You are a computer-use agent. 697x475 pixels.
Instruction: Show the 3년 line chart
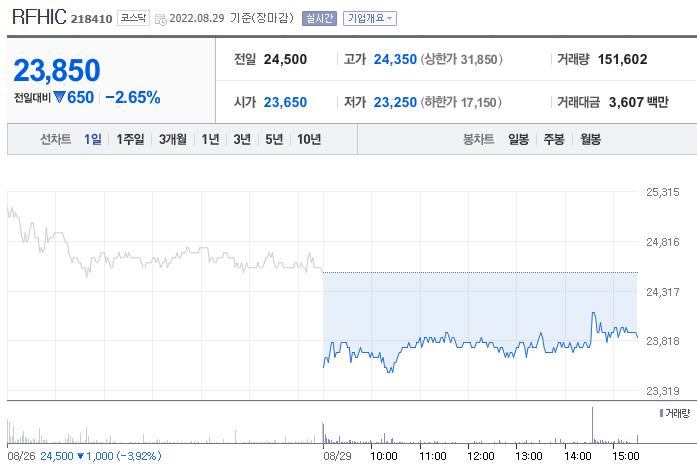point(242,140)
